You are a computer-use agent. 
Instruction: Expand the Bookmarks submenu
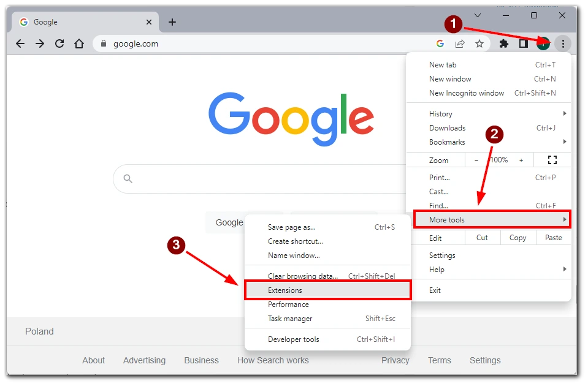coord(489,142)
